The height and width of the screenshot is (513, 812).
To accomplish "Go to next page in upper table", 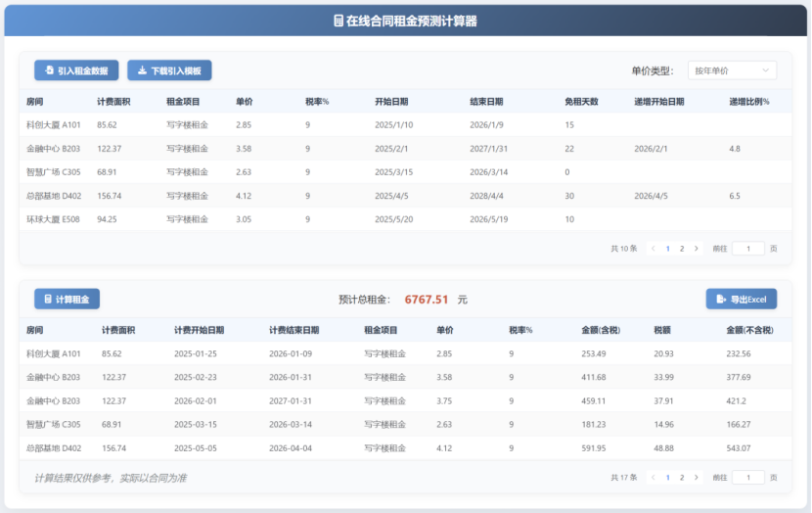I will (697, 249).
